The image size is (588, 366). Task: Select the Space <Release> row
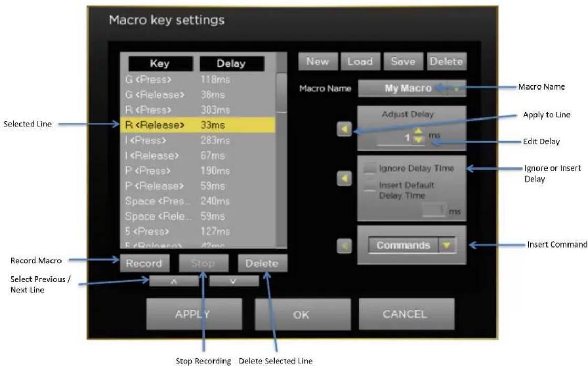coord(198,216)
